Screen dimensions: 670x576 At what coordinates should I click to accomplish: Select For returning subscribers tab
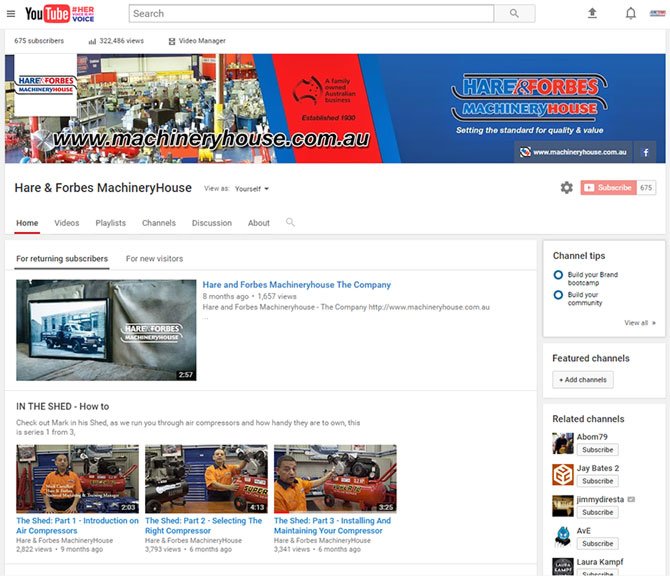click(62, 259)
